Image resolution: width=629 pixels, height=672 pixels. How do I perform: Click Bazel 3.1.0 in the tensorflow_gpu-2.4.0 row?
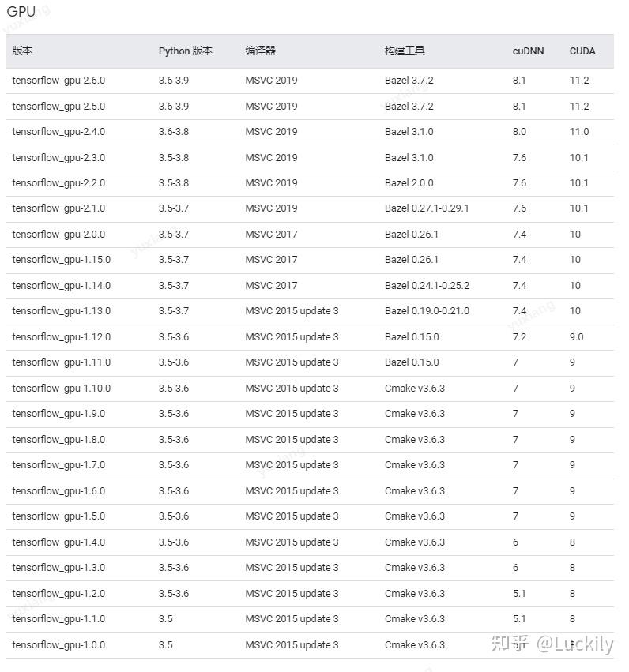tap(409, 132)
